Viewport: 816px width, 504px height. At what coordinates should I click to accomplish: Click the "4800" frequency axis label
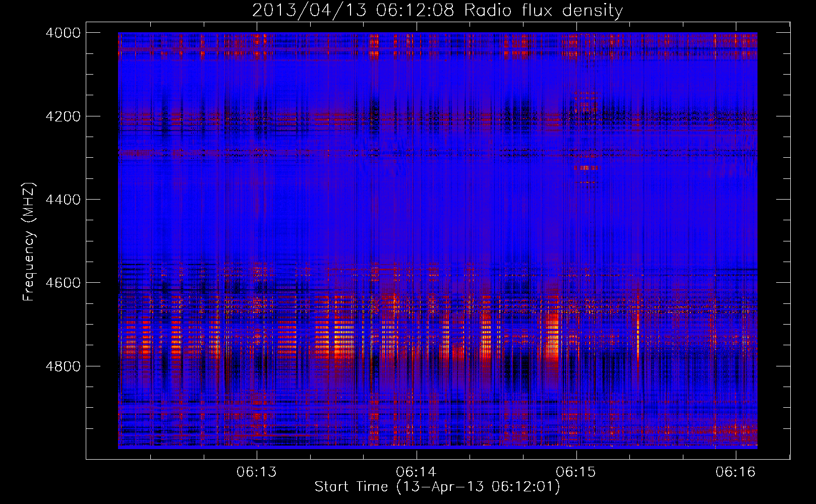click(63, 366)
